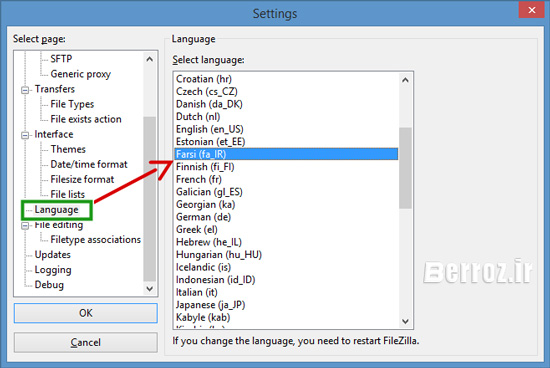Select Hungarian (hu_HU) language
This screenshot has width=550, height=368.
[286, 255]
